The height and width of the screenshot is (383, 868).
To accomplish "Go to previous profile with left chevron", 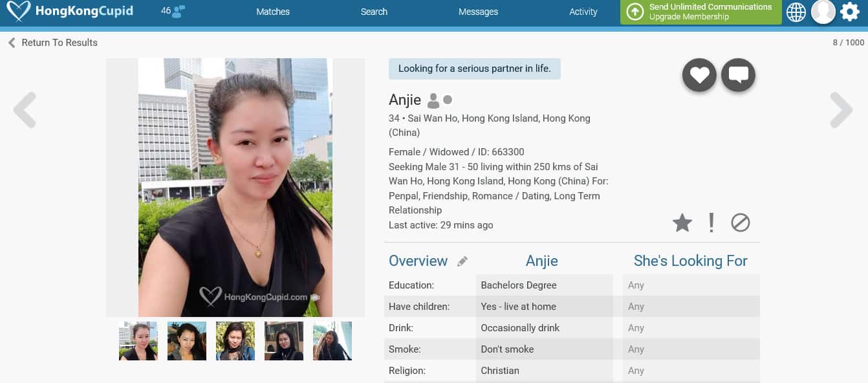I will (x=25, y=110).
